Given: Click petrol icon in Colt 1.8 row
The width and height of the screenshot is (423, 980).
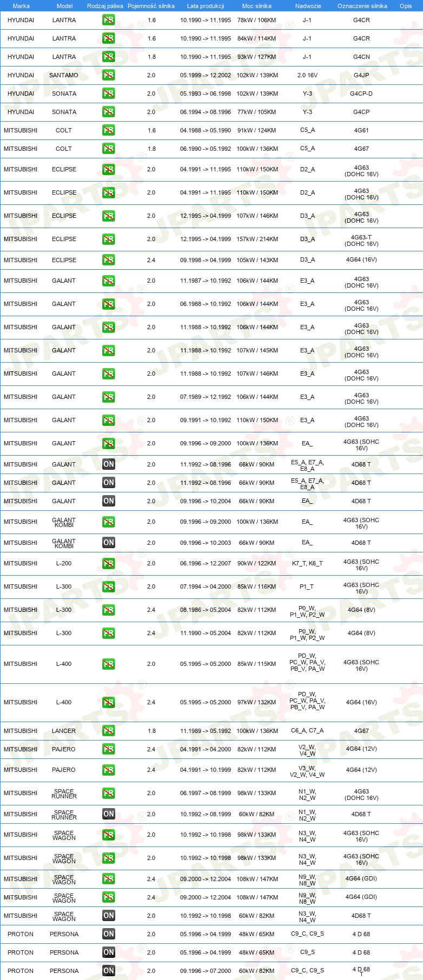Looking at the screenshot, I should [109, 149].
